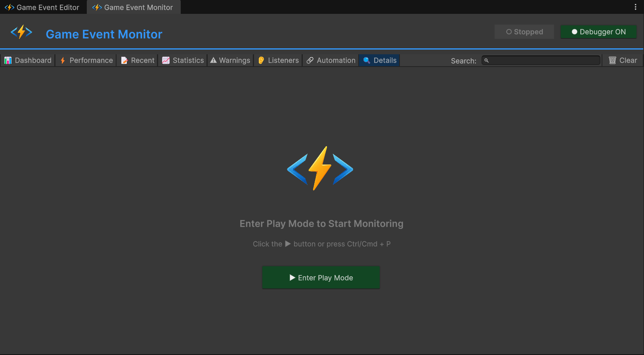The width and height of the screenshot is (644, 355).
Task: Click the Statistics line chart icon
Action: tap(166, 60)
